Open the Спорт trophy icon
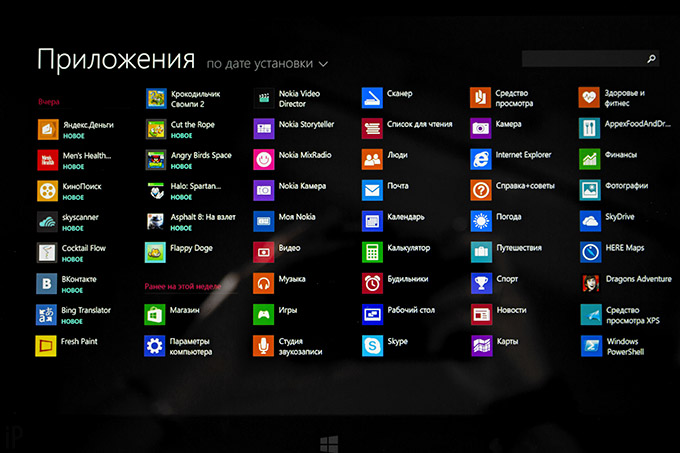 click(x=482, y=284)
